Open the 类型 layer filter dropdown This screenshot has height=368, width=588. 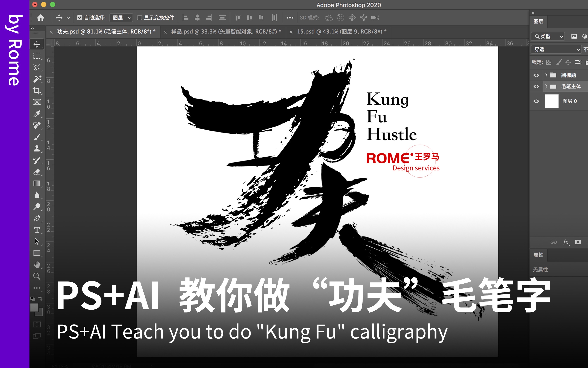548,37
